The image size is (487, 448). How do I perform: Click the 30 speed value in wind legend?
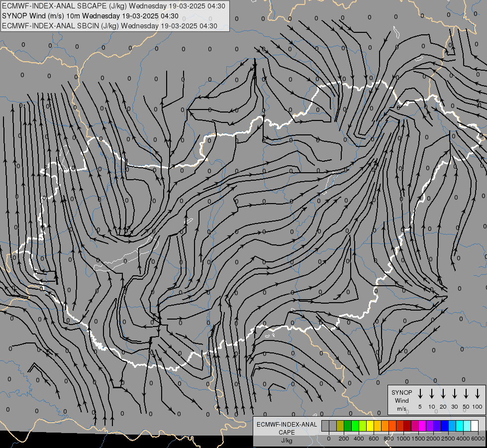click(x=454, y=407)
